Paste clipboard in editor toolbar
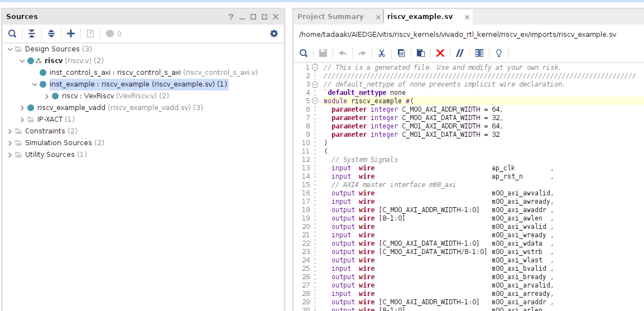 click(x=421, y=53)
